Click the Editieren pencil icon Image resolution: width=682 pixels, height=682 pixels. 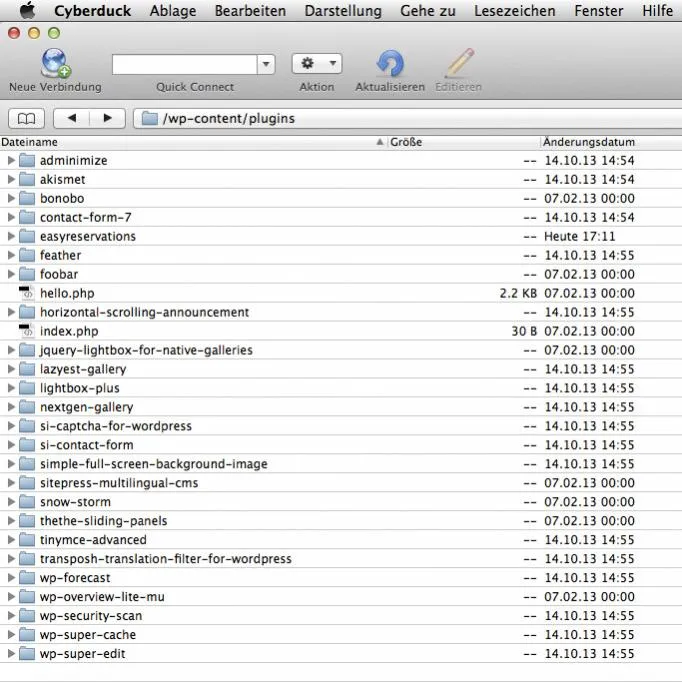click(x=459, y=64)
